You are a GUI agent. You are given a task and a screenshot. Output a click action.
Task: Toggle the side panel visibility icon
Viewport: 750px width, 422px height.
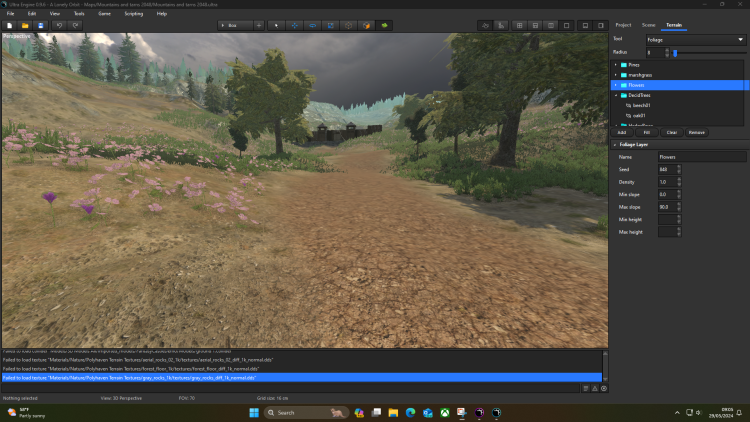tap(601, 25)
